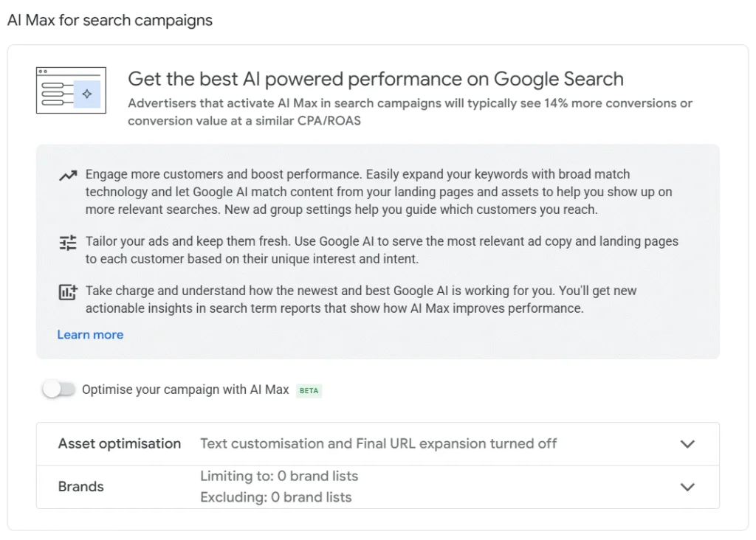Click the 'AI Max for search campaigns' title
Image resolution: width=756 pixels, height=540 pixels.
pos(110,21)
